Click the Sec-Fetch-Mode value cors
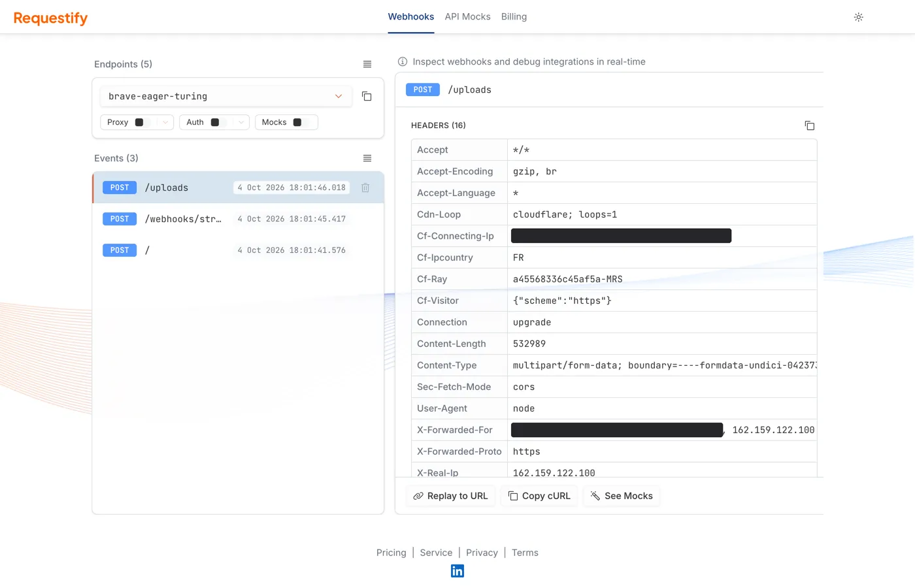The image size is (915, 588). [524, 387]
